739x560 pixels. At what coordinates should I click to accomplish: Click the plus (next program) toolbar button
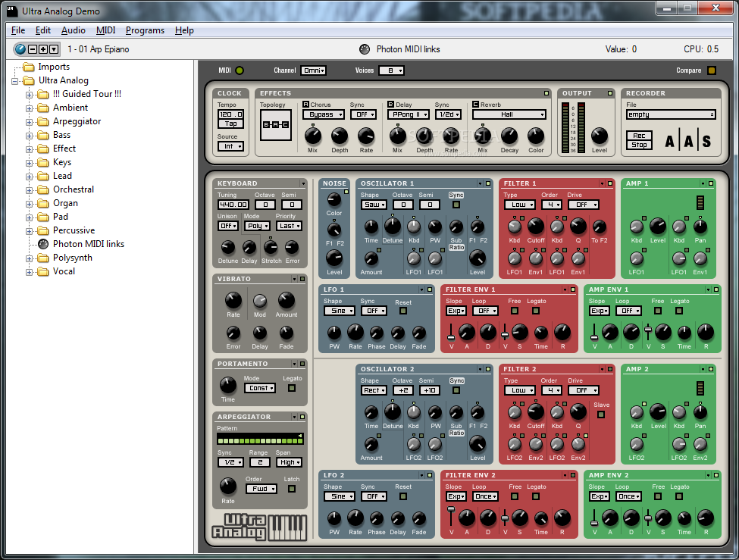tap(43, 49)
